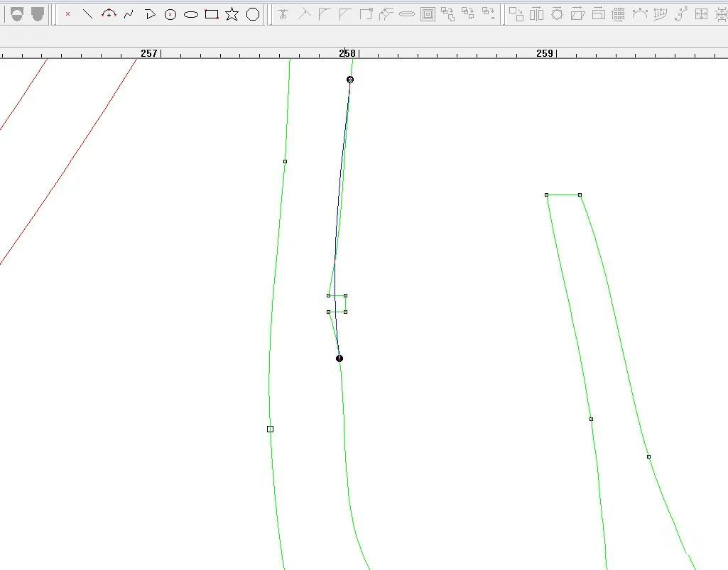Click the dark gray shield icon
This screenshot has height=570, width=728.
38,14
